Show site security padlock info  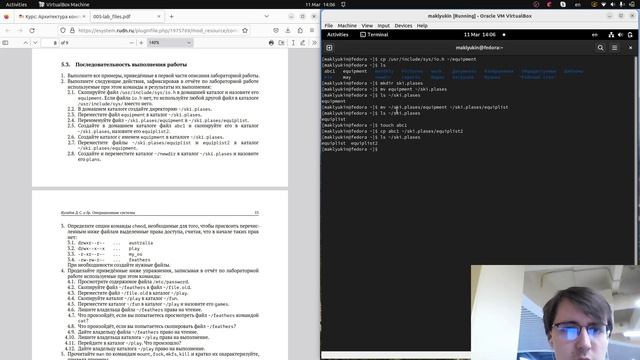coord(72,31)
